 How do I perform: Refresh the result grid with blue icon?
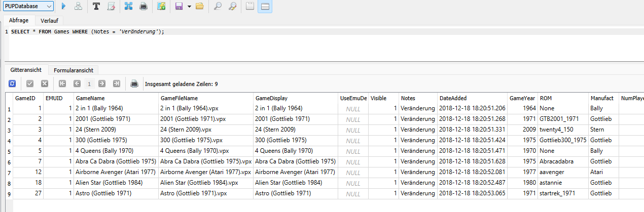pos(12,83)
